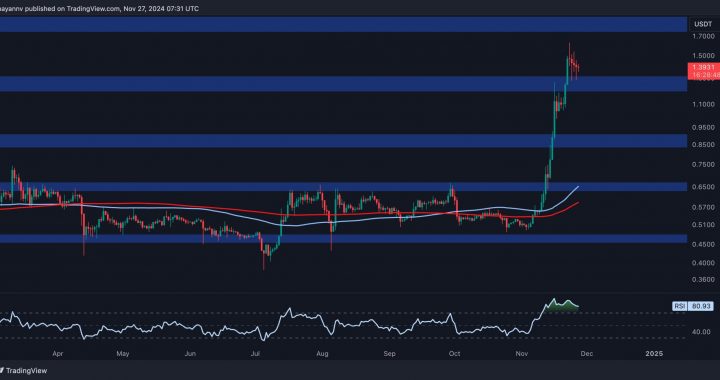Click the Aug label on the time axis

click(323, 354)
